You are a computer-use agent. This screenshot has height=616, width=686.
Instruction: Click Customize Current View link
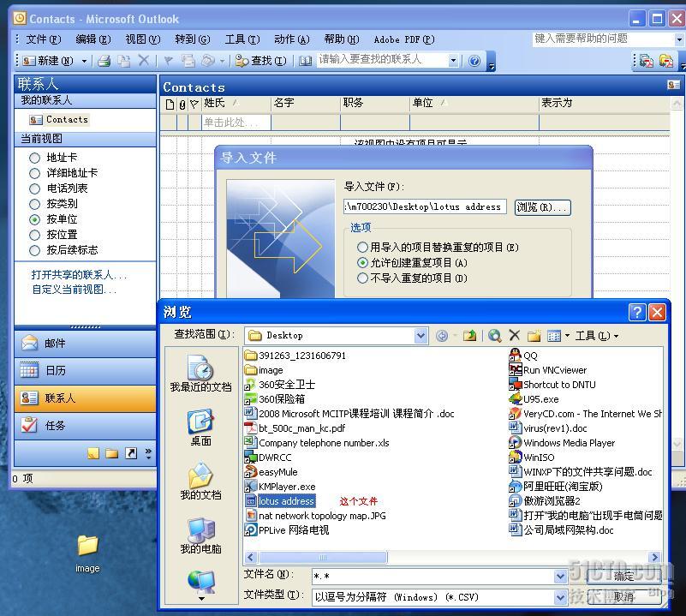75,290
